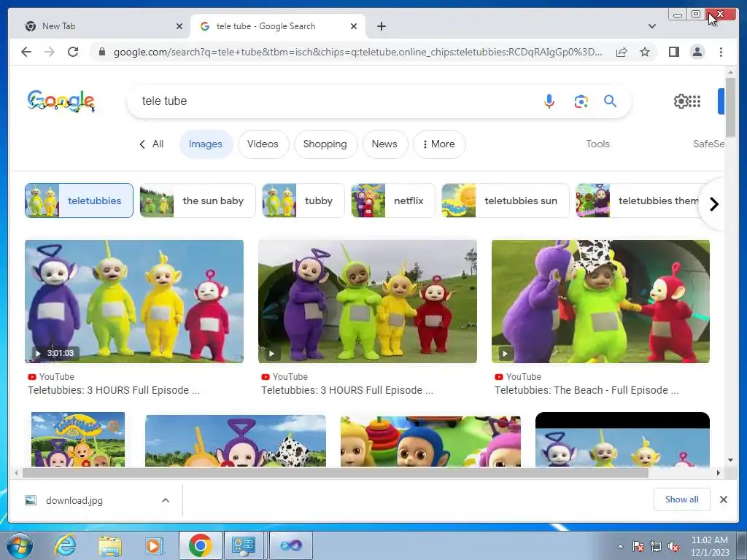Open Google apps grid

pyautogui.click(x=695, y=101)
